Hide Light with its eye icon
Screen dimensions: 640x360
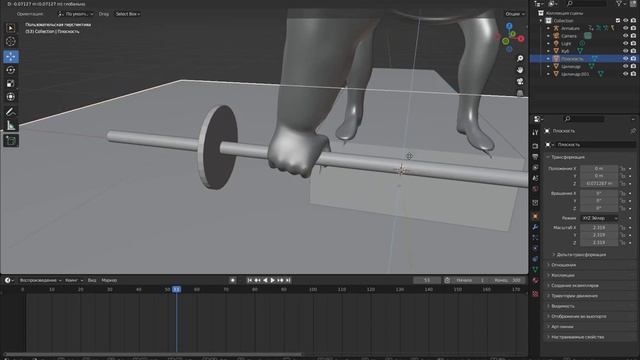(x=625, y=43)
